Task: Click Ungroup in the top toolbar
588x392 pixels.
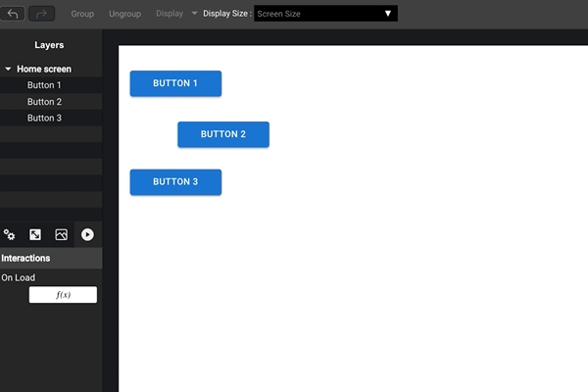Action: click(x=124, y=14)
